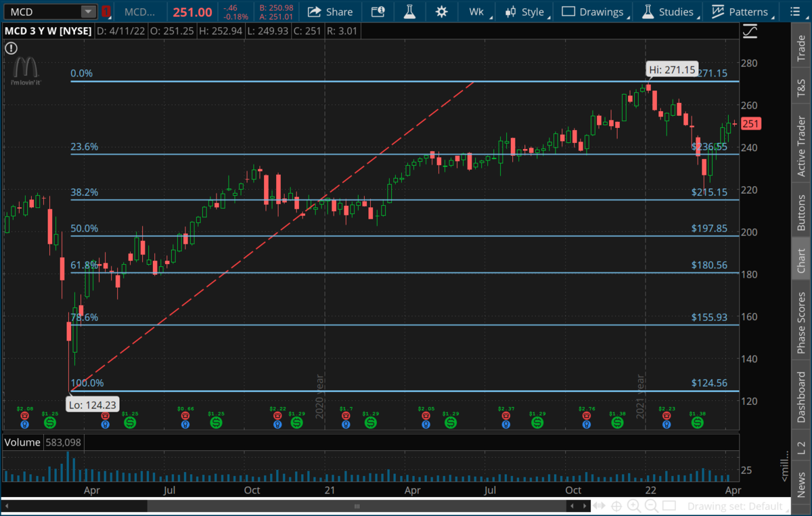
Task: Click the 100.0% Fibonacci level label
Action: pyautogui.click(x=87, y=383)
